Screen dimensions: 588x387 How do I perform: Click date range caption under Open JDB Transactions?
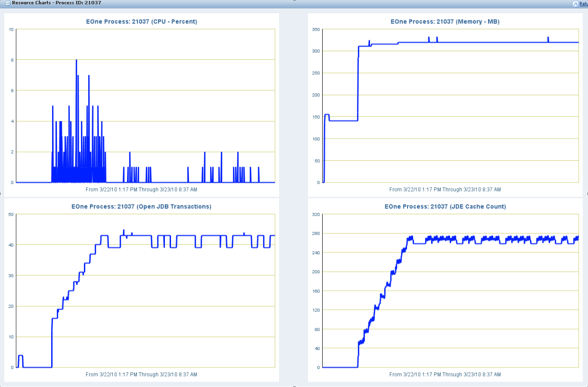pos(142,374)
